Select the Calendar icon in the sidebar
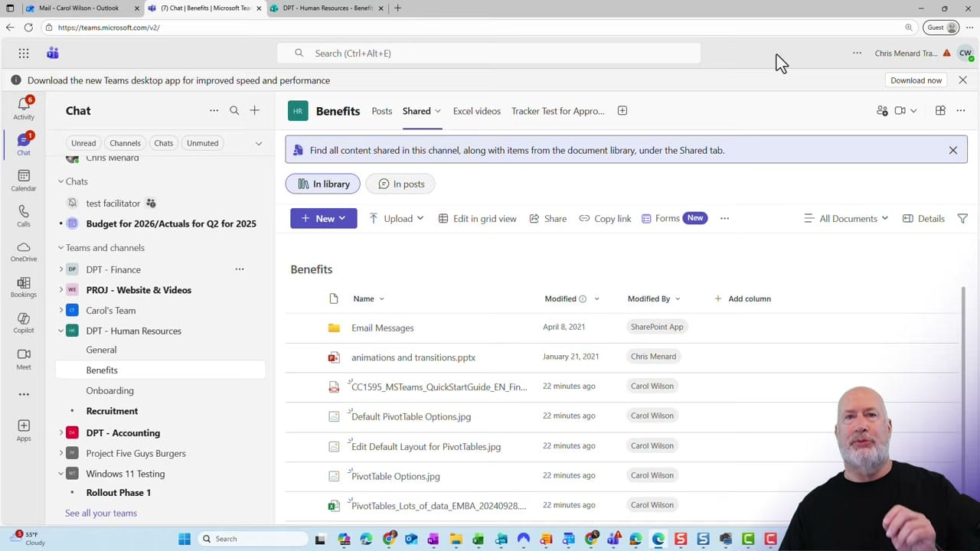This screenshot has width=980, height=551. click(23, 182)
